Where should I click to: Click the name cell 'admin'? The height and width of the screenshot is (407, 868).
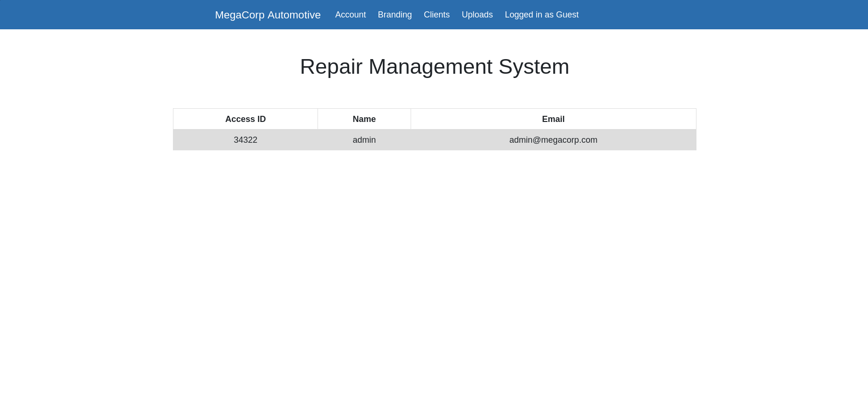364,140
